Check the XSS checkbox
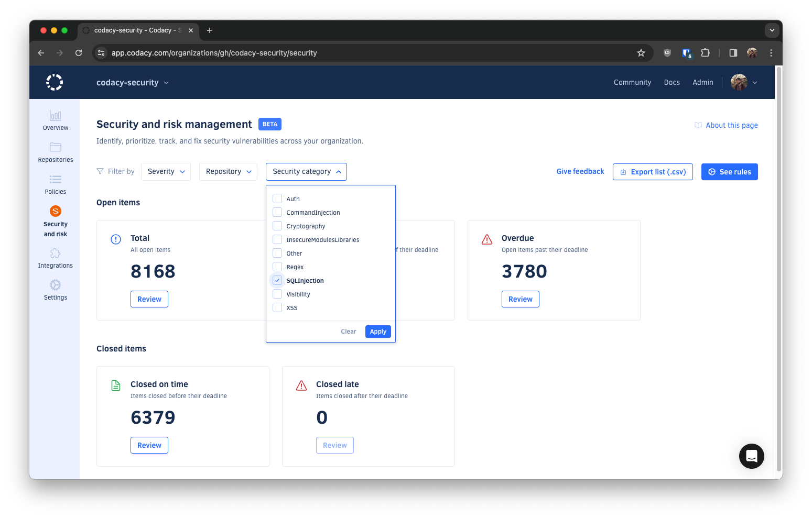Viewport: 812px width, 518px height. pyautogui.click(x=277, y=307)
